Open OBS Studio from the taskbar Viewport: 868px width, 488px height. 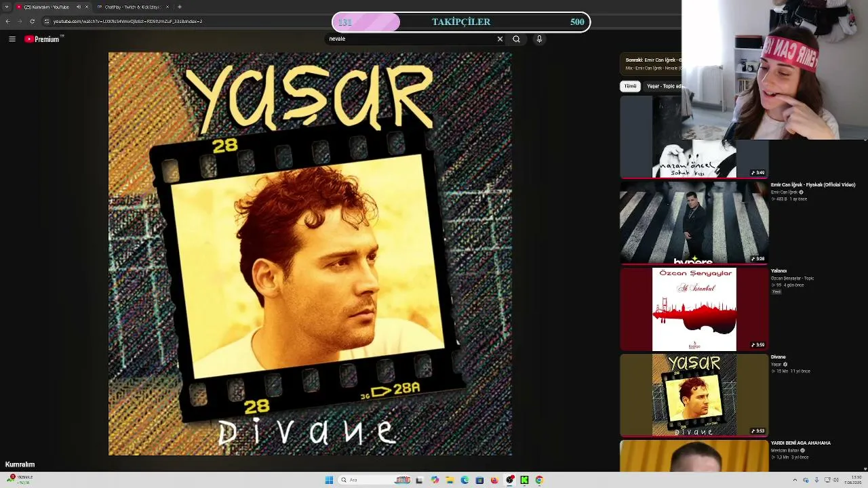point(510,480)
